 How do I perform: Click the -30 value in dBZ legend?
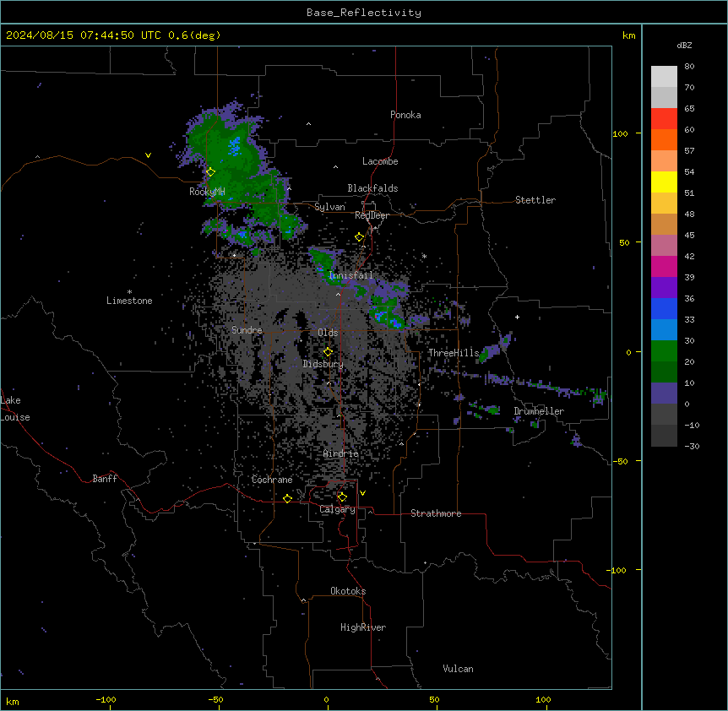pos(692,446)
